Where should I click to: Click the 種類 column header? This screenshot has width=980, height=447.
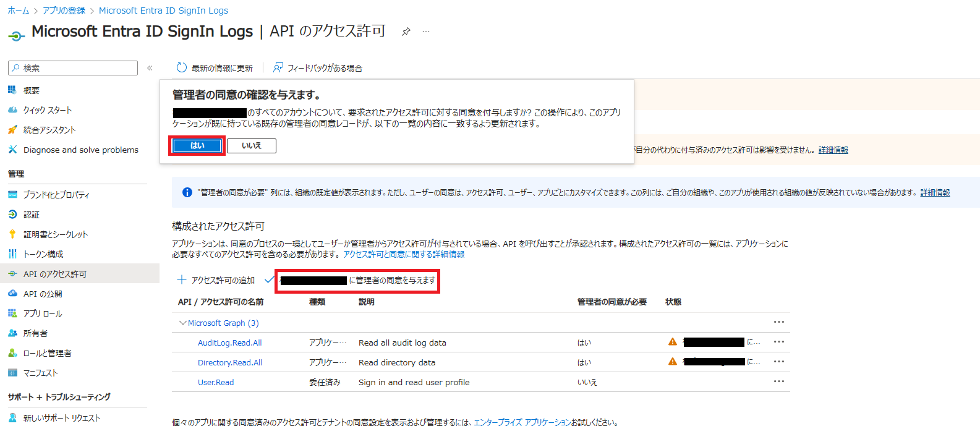[317, 302]
